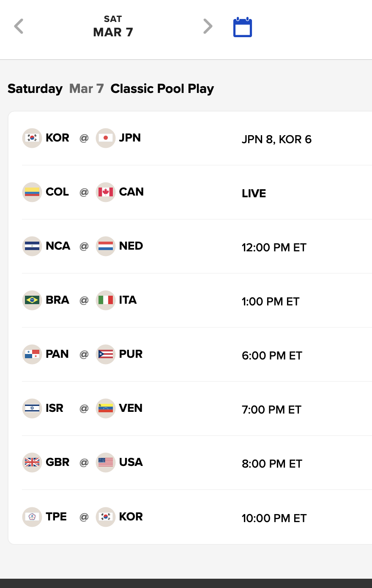Click the Japan flag icon

[106, 138]
